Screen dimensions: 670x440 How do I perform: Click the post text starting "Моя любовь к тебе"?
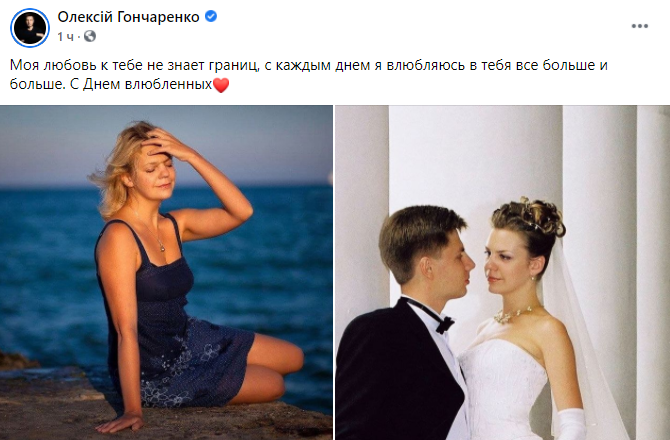[x=309, y=74]
